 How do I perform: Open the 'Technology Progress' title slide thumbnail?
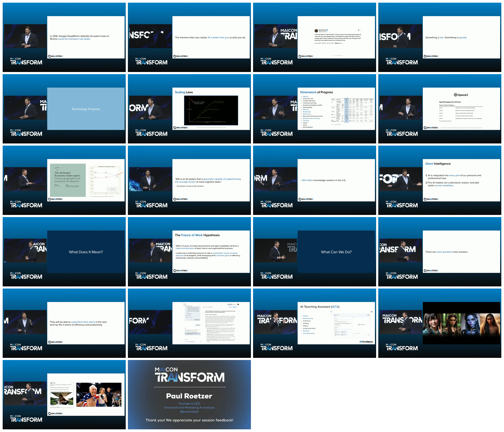tap(64, 109)
